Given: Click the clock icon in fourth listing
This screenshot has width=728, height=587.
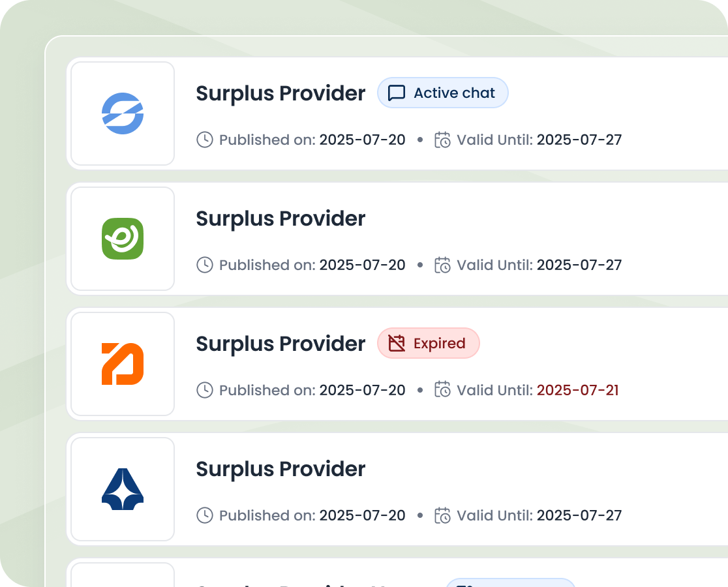Looking at the screenshot, I should click(x=205, y=515).
